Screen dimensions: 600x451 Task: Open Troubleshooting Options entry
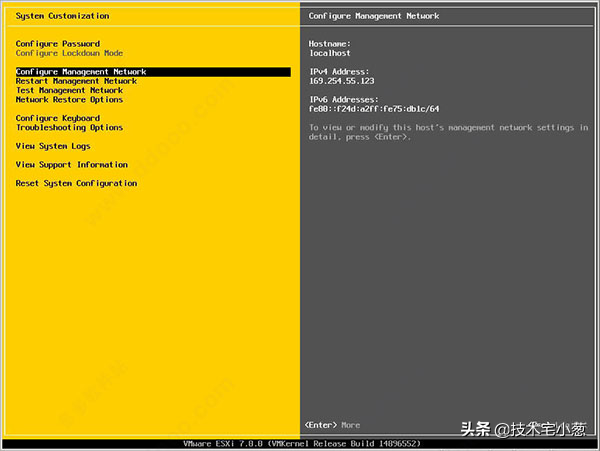tap(69, 127)
